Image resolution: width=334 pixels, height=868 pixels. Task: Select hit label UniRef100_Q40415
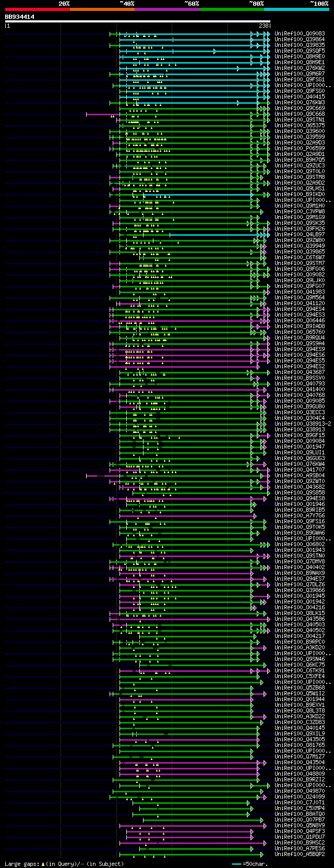(x=300, y=97)
